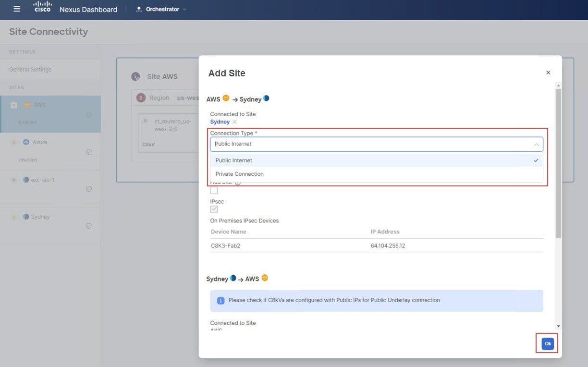Remove the Sydney connected site tag
This screenshot has height=367, width=588.
pos(234,122)
